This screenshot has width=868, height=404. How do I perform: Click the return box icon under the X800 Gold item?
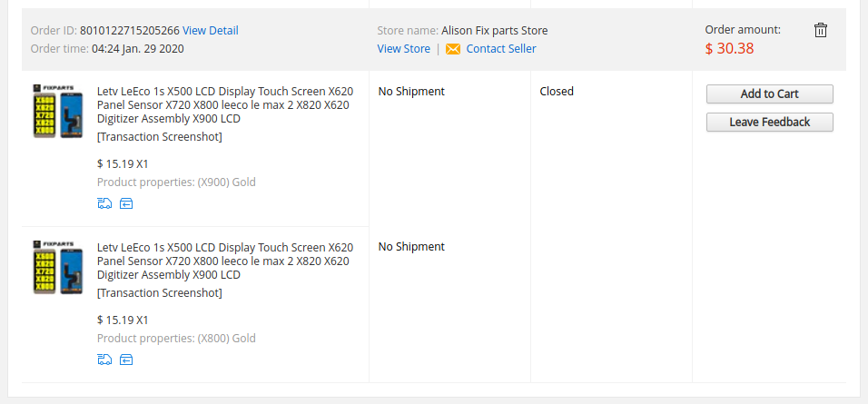(x=126, y=360)
